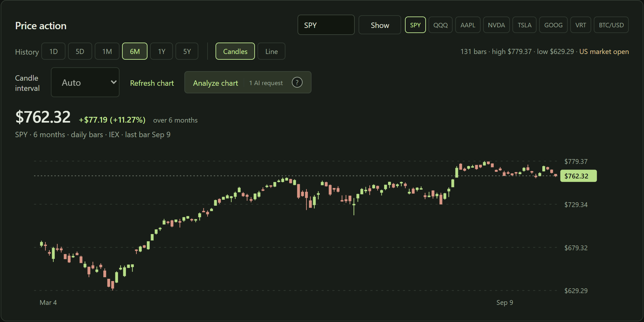Select the 1Y history range
Viewport: 644px width, 322px height.
click(161, 51)
